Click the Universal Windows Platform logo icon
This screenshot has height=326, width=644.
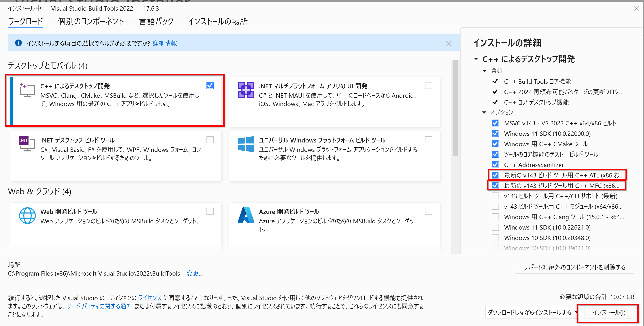(x=246, y=144)
